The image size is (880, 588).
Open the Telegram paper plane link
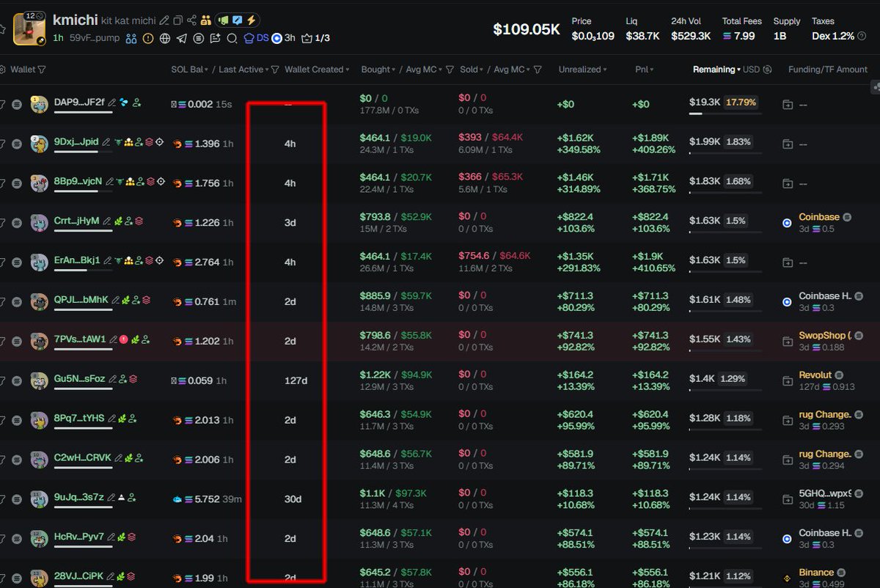181,38
